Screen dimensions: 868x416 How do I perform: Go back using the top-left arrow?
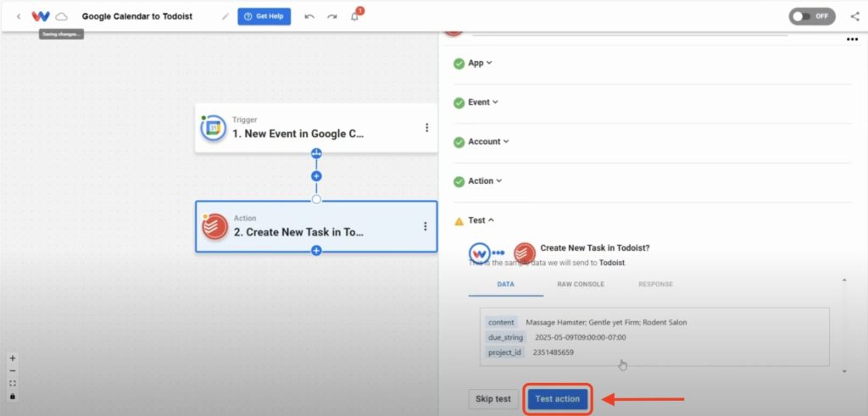(x=19, y=17)
